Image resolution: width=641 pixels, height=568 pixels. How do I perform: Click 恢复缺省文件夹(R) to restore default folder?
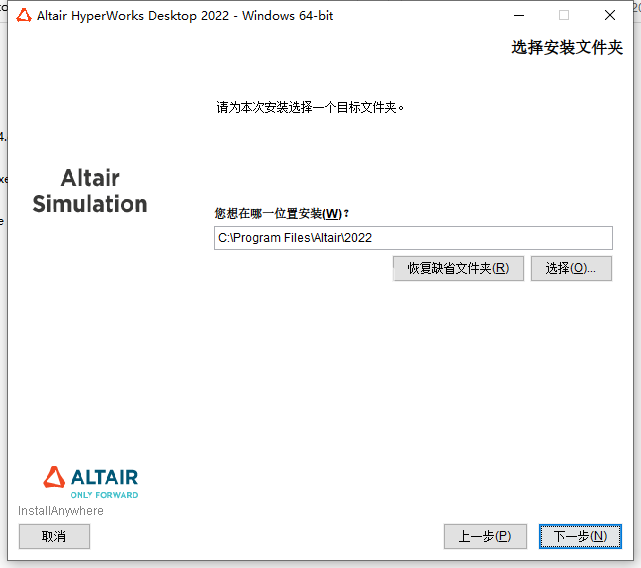point(458,268)
